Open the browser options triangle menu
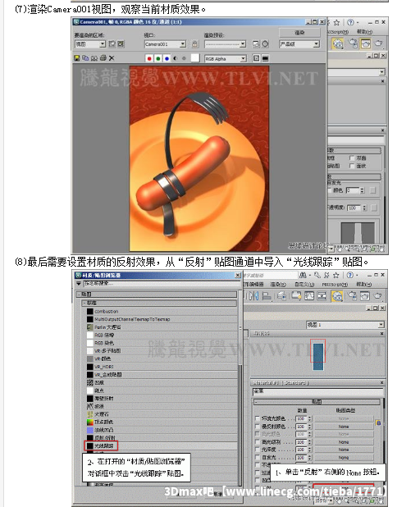This screenshot has height=507, width=420. tap(78, 284)
